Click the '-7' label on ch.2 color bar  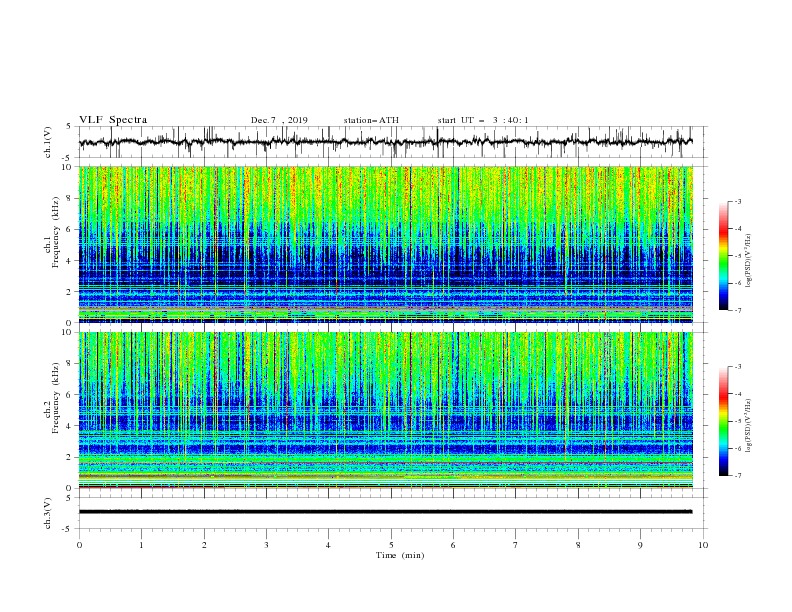click(737, 476)
